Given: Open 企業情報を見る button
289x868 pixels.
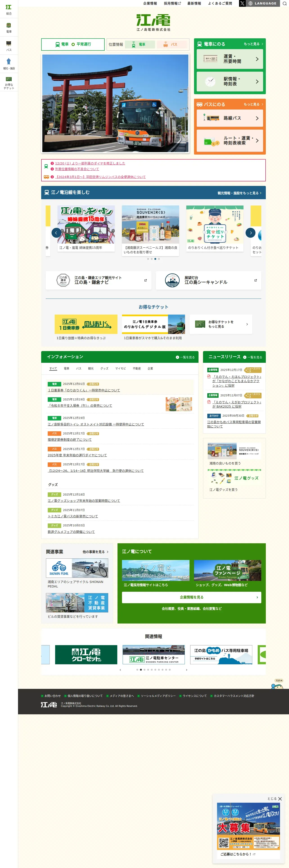Looking at the screenshot, I should tap(192, 597).
